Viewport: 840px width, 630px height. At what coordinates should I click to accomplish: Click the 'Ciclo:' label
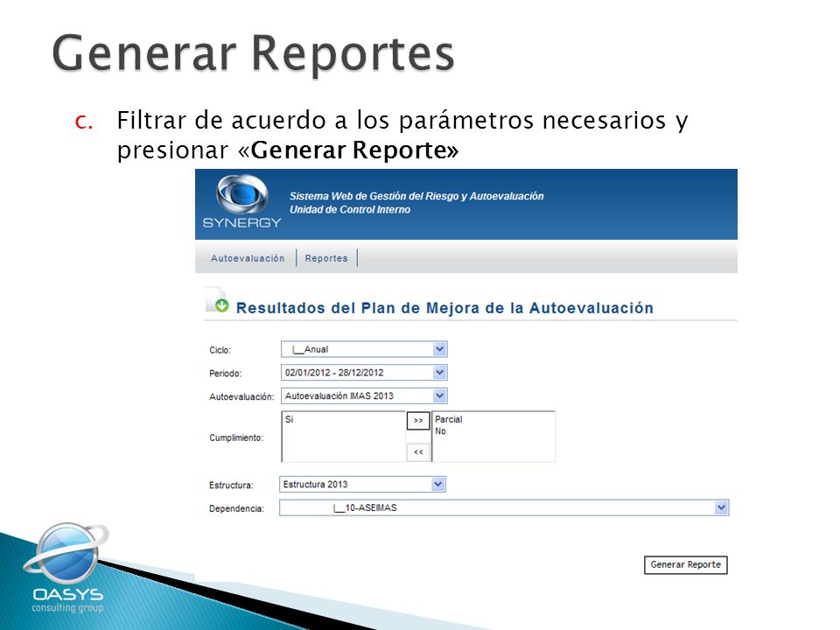(220, 350)
